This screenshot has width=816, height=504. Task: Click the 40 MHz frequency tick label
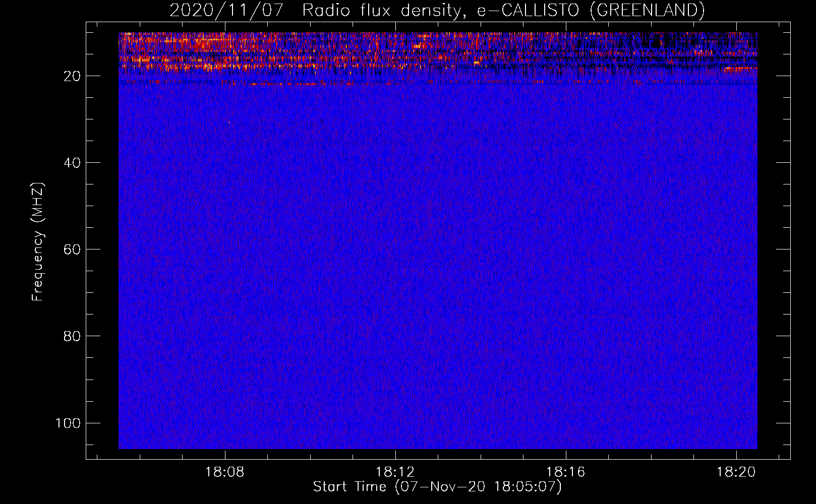(x=72, y=163)
